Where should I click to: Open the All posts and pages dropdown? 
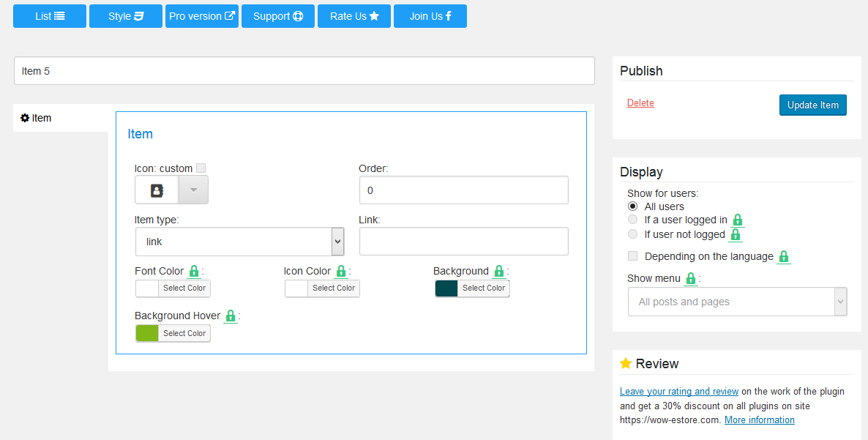[737, 302]
